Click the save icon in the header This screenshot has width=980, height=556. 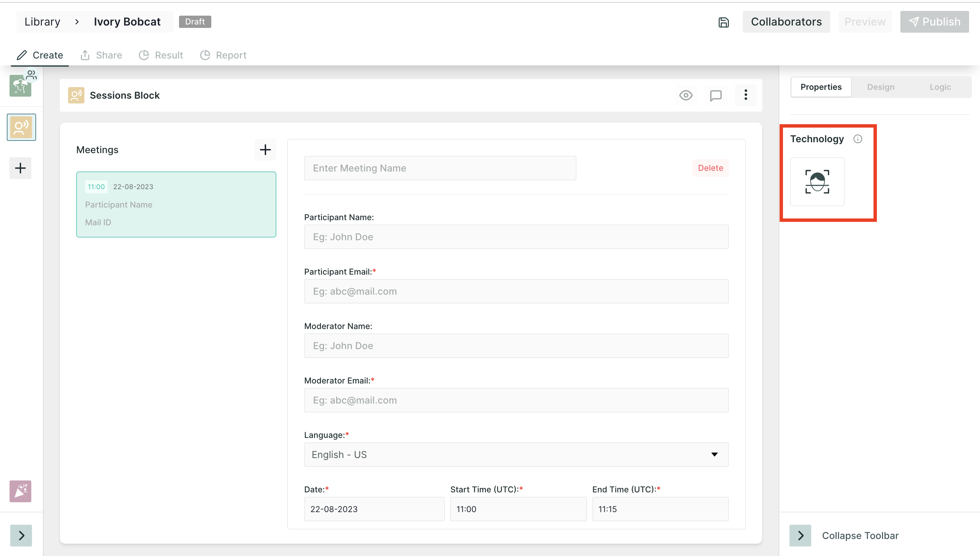pos(723,22)
